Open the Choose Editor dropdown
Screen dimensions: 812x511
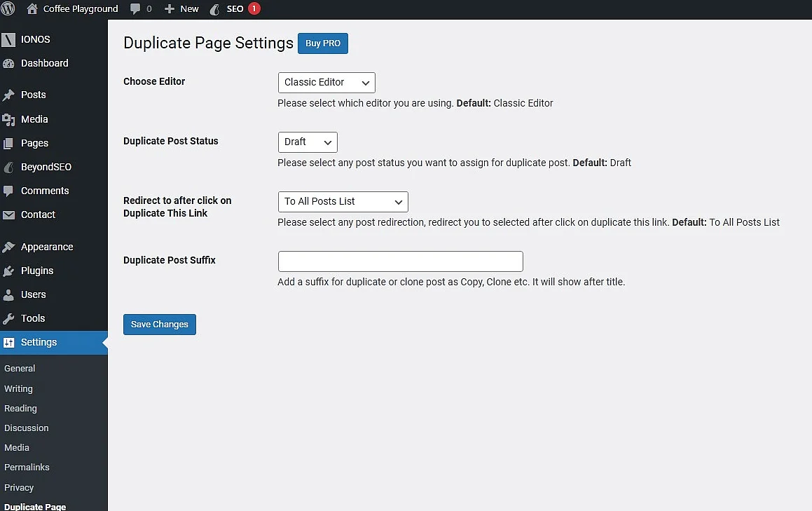click(x=326, y=83)
